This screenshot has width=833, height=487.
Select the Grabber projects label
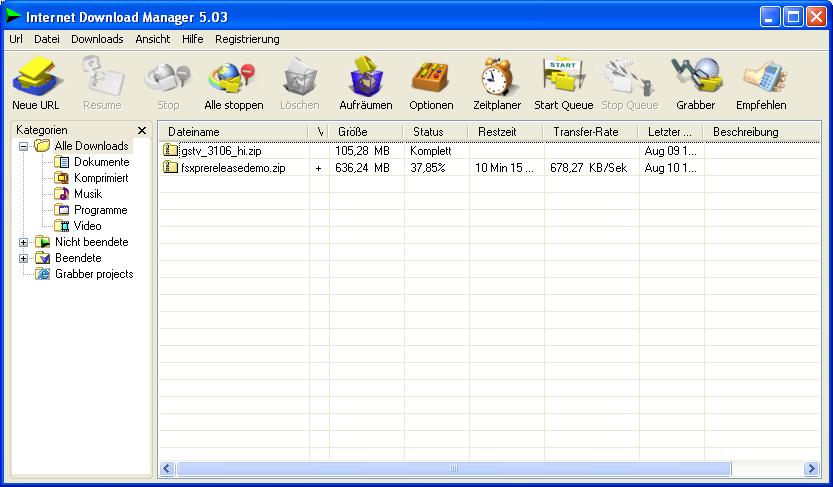pyautogui.click(x=94, y=274)
